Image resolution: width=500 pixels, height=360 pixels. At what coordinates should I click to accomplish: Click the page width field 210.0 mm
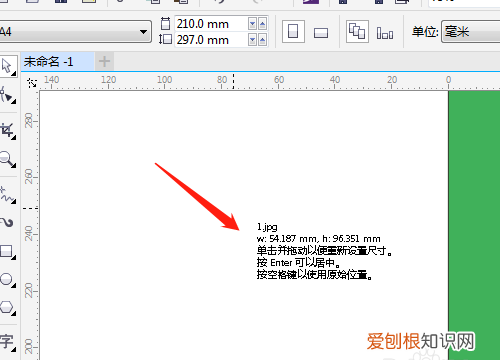tap(211, 24)
